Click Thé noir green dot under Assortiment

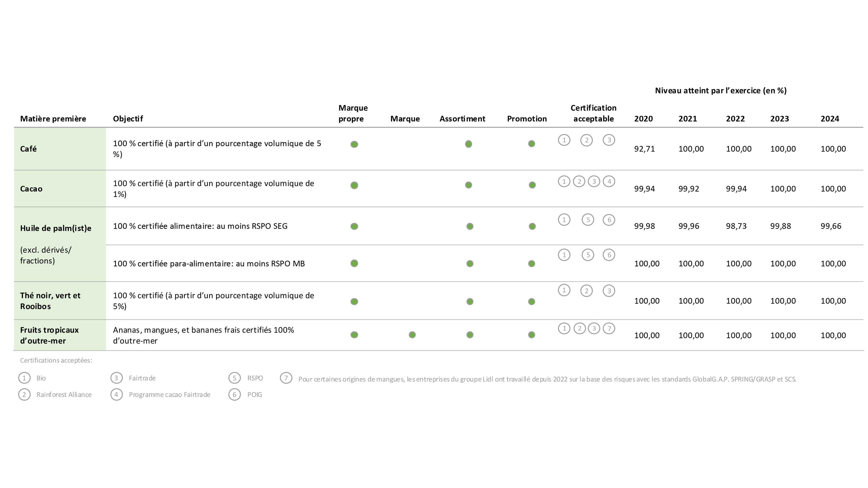470,301
